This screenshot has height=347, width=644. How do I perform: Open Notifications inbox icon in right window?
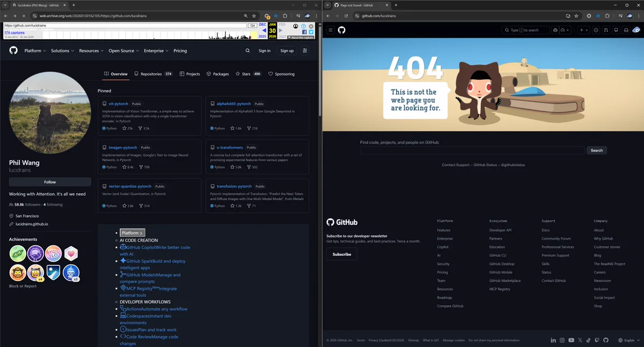[626, 30]
